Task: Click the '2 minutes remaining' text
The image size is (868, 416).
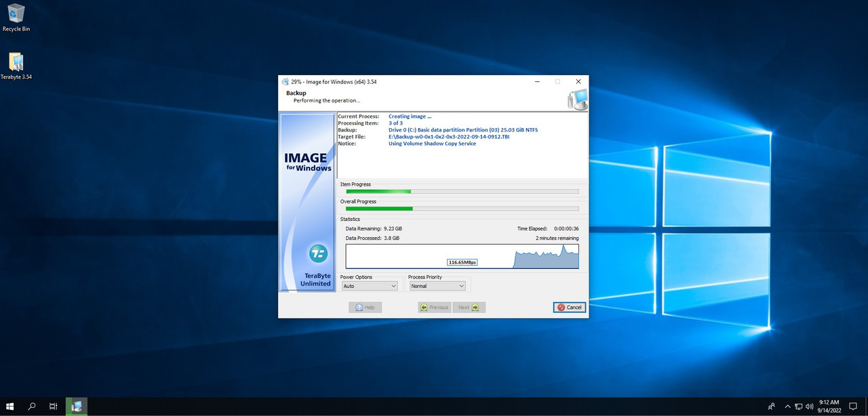Action: [x=557, y=238]
